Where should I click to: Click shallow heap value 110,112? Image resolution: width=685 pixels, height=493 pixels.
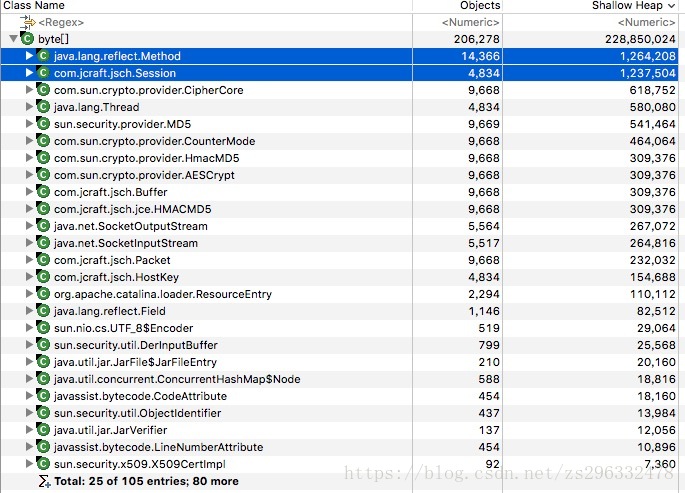pos(653,294)
